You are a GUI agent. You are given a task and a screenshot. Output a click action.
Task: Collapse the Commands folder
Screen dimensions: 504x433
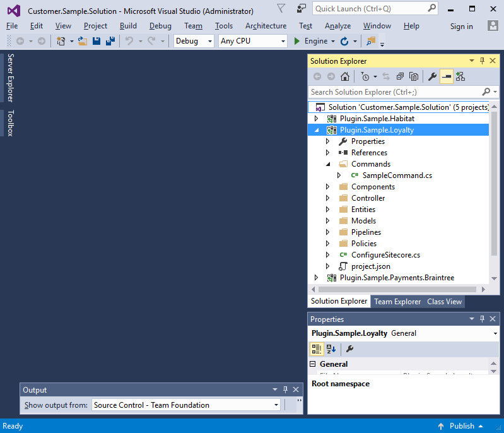coord(328,164)
